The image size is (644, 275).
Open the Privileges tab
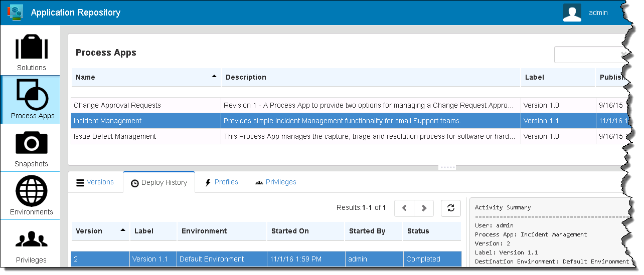pyautogui.click(x=275, y=182)
